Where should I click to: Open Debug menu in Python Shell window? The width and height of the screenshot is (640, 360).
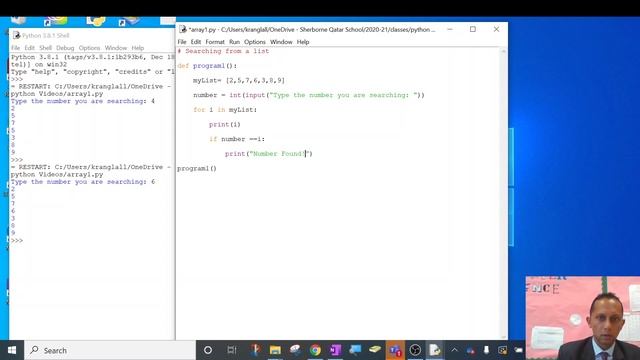click(65, 48)
